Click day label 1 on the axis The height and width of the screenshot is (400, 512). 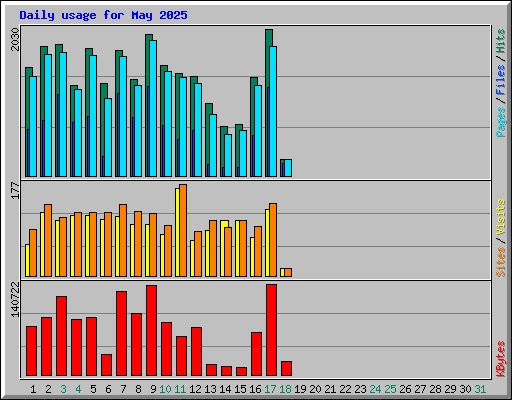tap(33, 389)
